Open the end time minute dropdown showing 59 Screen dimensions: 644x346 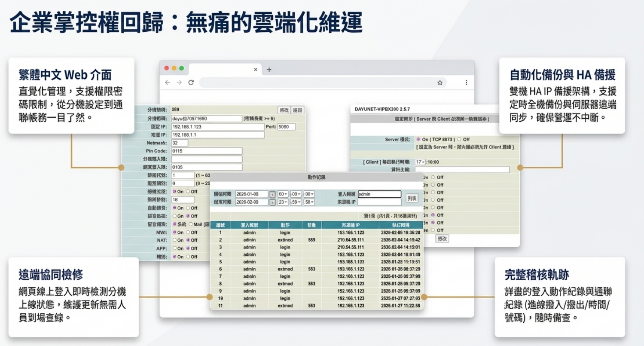(296, 202)
